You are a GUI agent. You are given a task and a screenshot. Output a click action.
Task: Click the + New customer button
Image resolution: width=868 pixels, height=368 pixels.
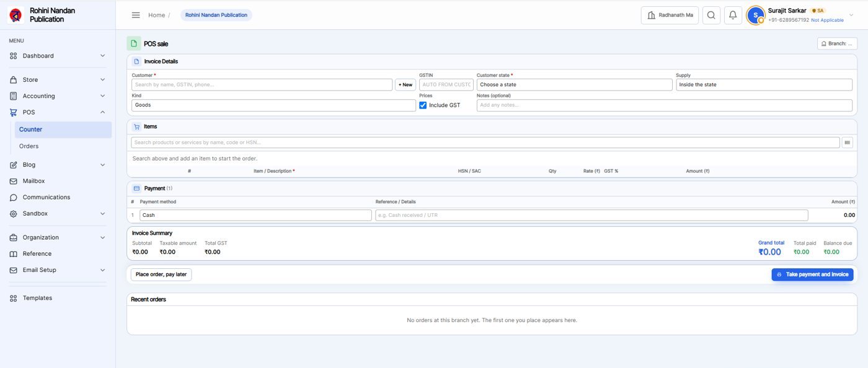pos(405,85)
